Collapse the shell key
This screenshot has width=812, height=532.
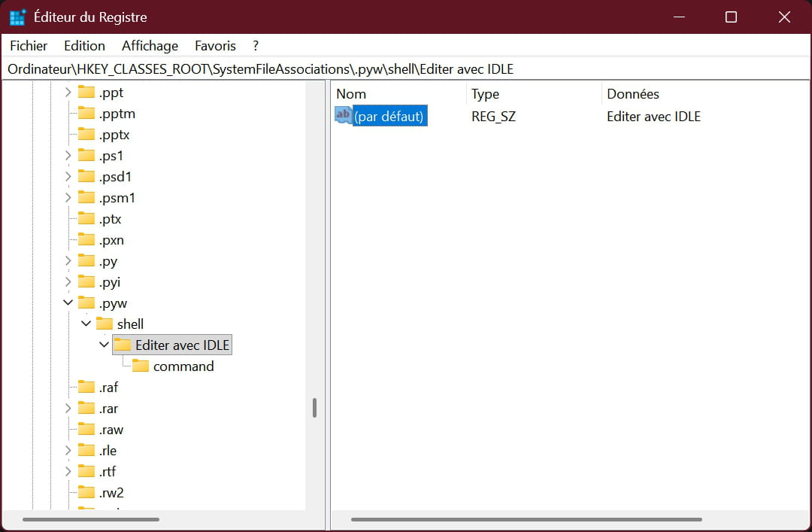tap(86, 324)
